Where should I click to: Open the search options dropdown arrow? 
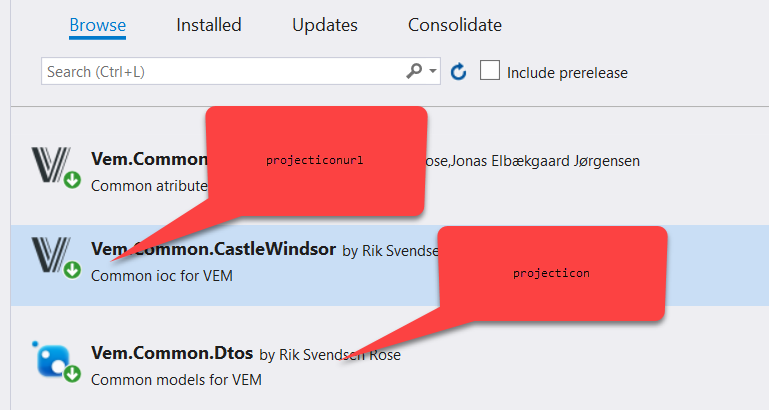click(x=433, y=72)
